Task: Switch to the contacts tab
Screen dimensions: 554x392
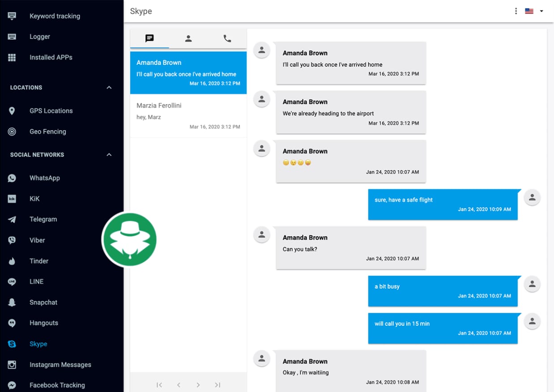Action: [188, 38]
